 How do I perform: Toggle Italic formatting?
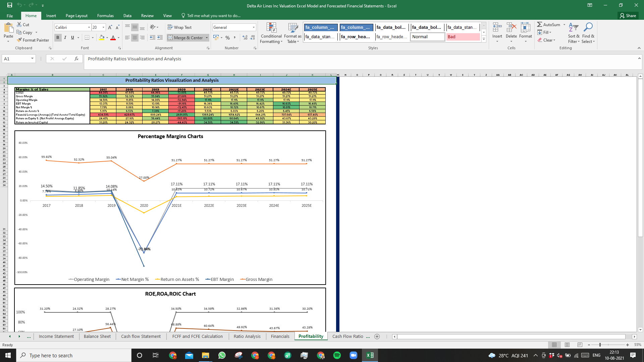pyautogui.click(x=65, y=38)
